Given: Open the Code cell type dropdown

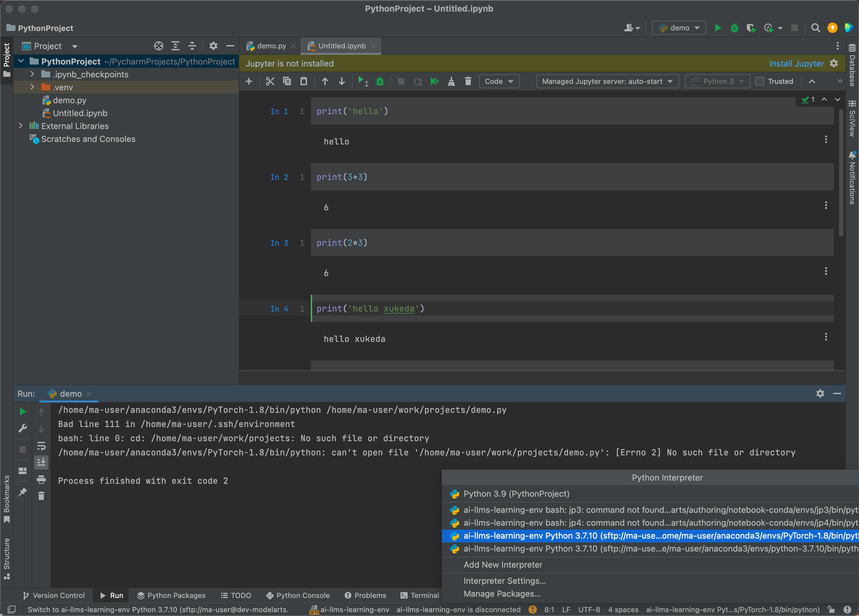Looking at the screenshot, I should pyautogui.click(x=499, y=82).
